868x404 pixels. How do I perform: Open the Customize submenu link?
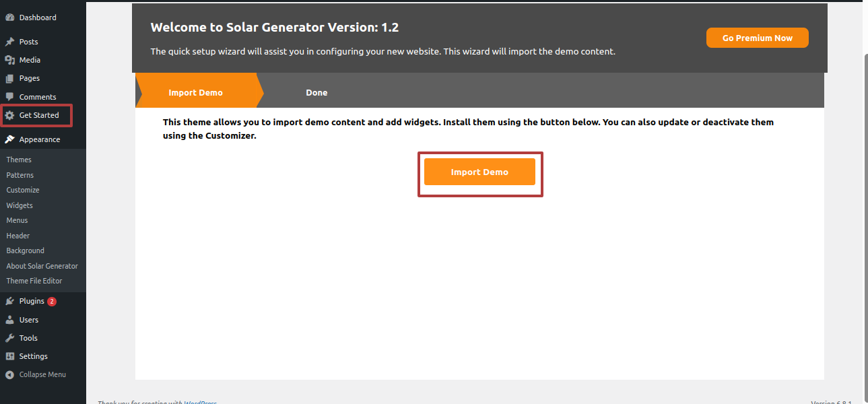23,190
